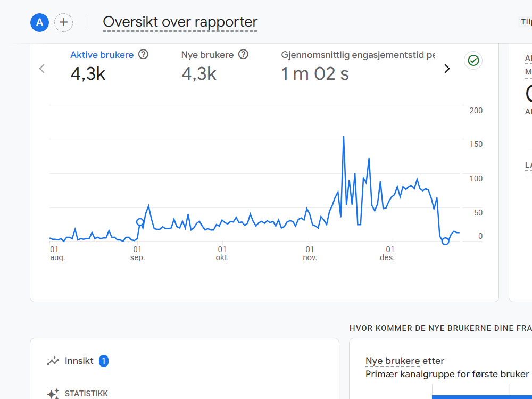Click the '4,3k' Aktive brukere value
This screenshot has height=399, width=532.
click(88, 73)
